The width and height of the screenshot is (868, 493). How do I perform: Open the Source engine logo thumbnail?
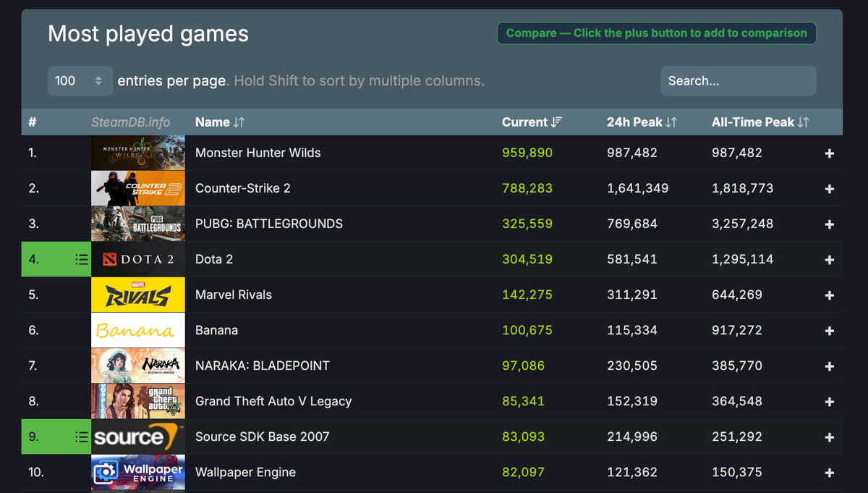138,437
